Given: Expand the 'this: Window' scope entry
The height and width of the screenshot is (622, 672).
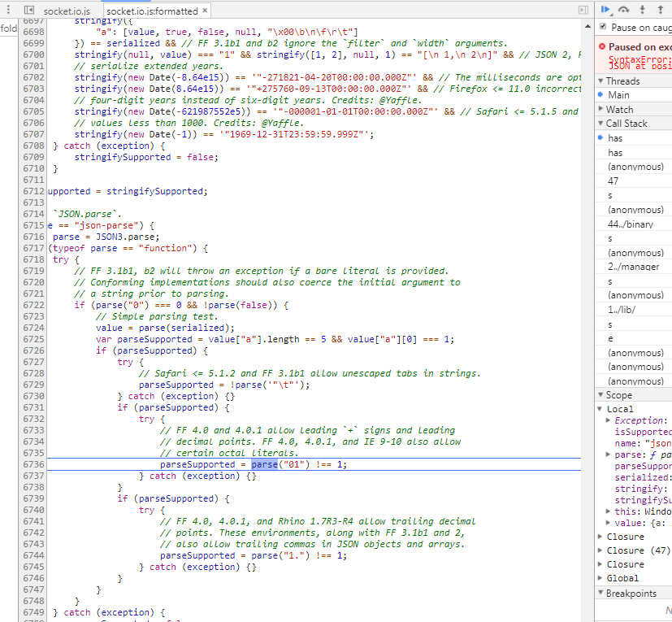Looking at the screenshot, I should (x=608, y=511).
